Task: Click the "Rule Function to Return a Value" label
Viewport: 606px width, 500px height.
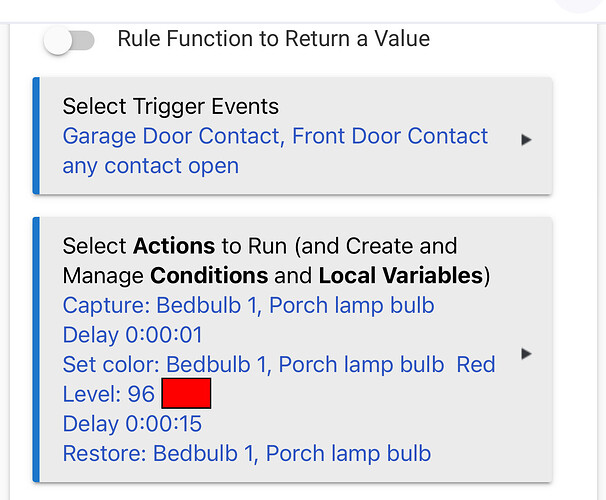Action: 273,40
